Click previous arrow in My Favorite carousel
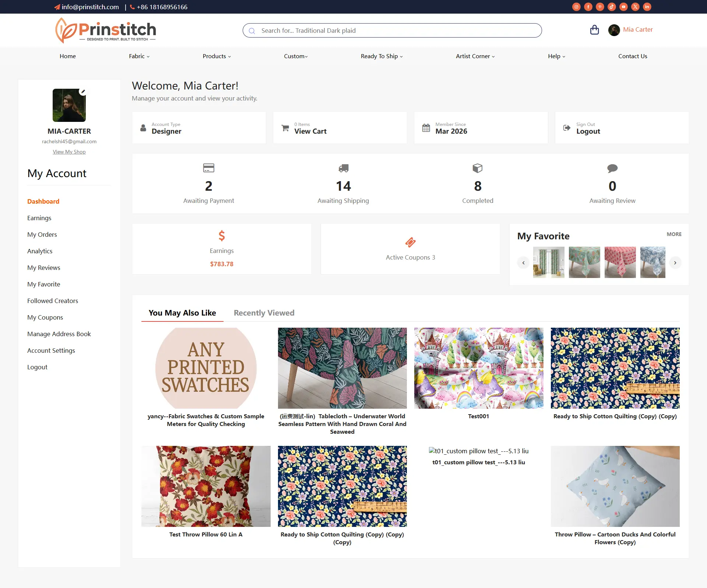The height and width of the screenshot is (588, 707). [x=523, y=263]
